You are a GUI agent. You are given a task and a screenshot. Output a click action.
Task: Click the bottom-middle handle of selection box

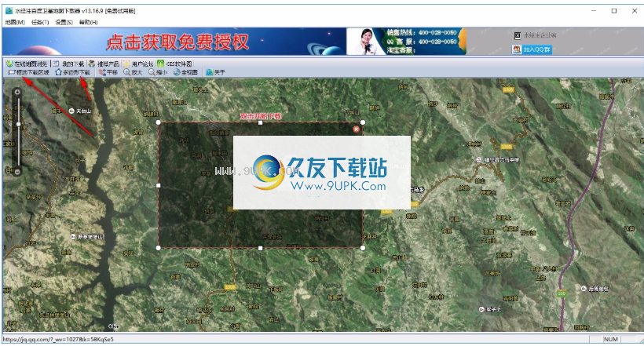point(261,248)
